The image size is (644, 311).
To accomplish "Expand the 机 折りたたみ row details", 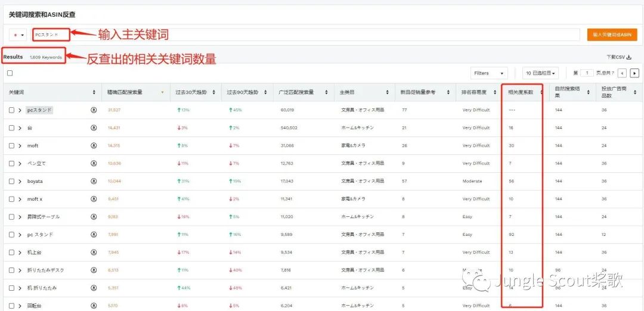I will pyautogui.click(x=20, y=288).
